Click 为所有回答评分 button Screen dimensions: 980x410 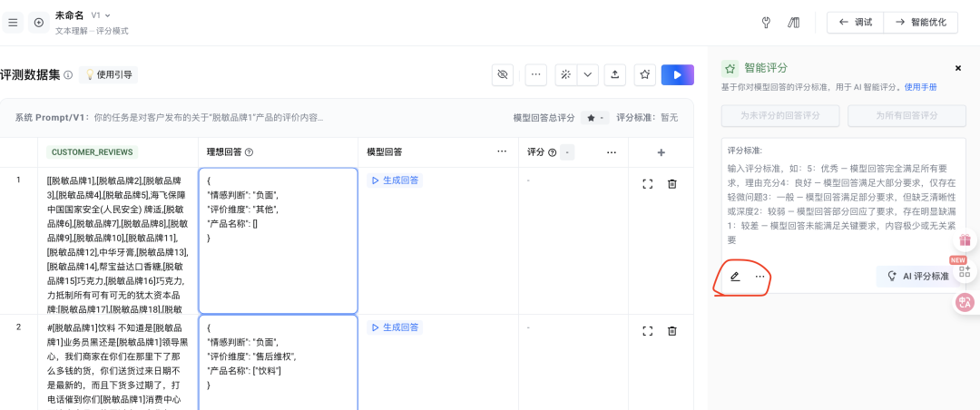906,115
